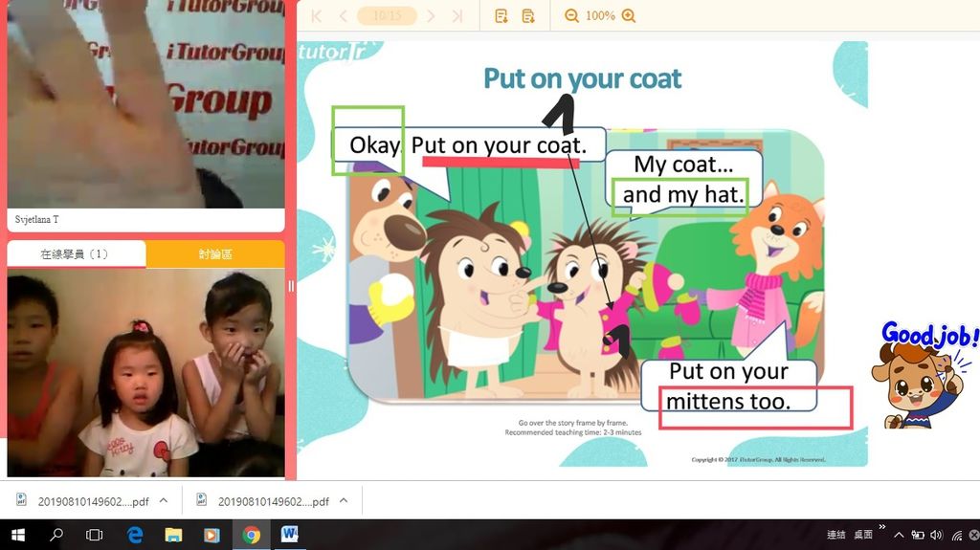Zoom in the slide view
Image resolution: width=980 pixels, height=550 pixels.
[x=629, y=16]
